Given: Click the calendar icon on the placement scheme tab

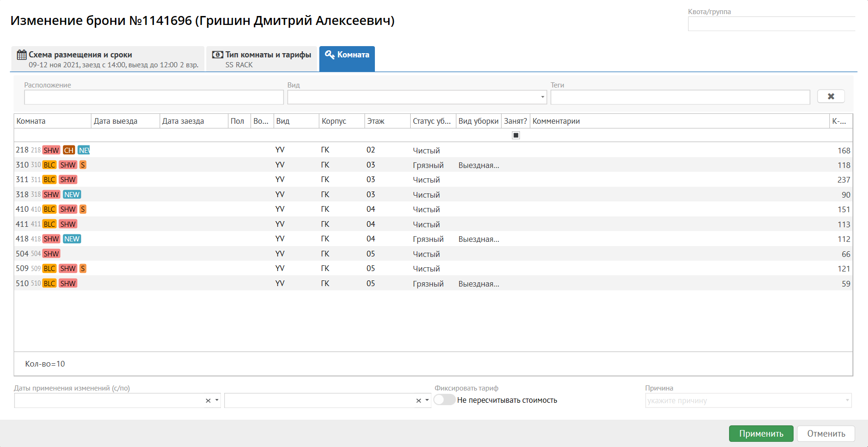Looking at the screenshot, I should 22,55.
